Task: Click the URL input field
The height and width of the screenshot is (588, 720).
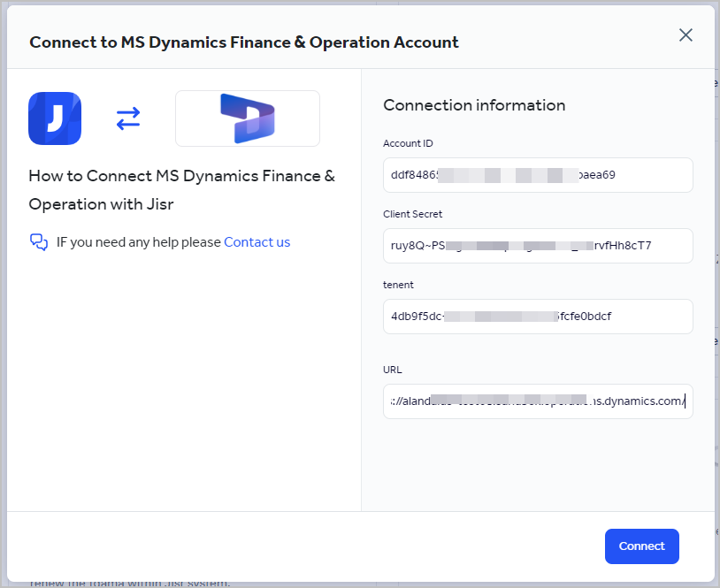Action: pos(538,401)
